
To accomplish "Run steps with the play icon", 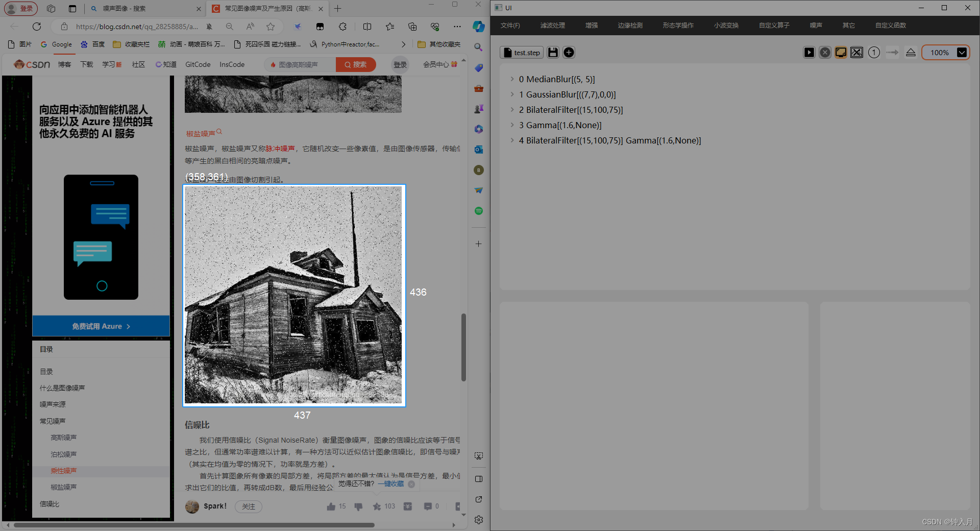I will [x=809, y=53].
